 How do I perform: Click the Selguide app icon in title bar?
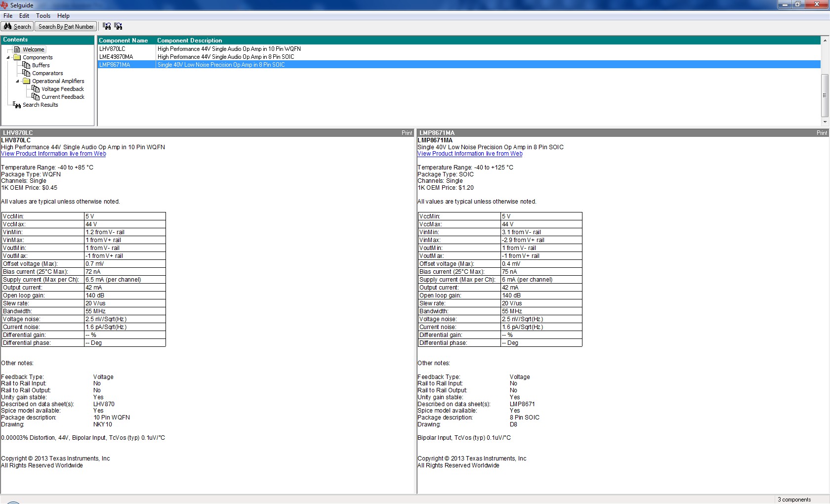4,5
